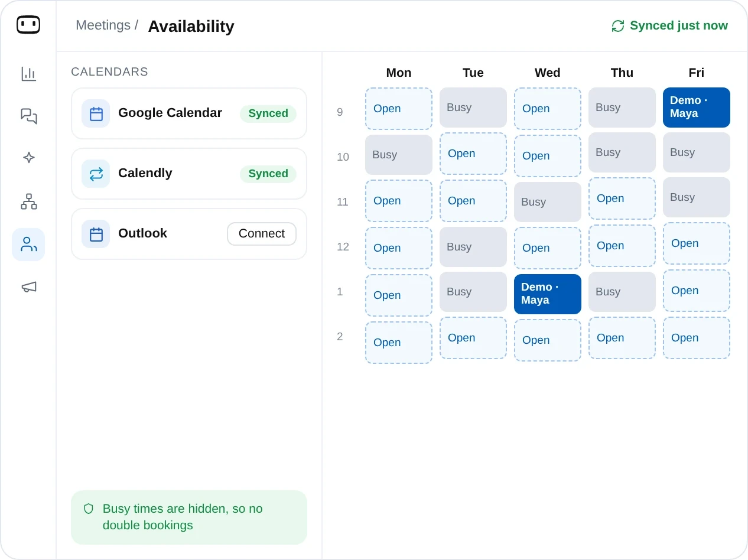Click the robot face app logo
Image resolution: width=748 pixels, height=560 pixels.
[28, 25]
